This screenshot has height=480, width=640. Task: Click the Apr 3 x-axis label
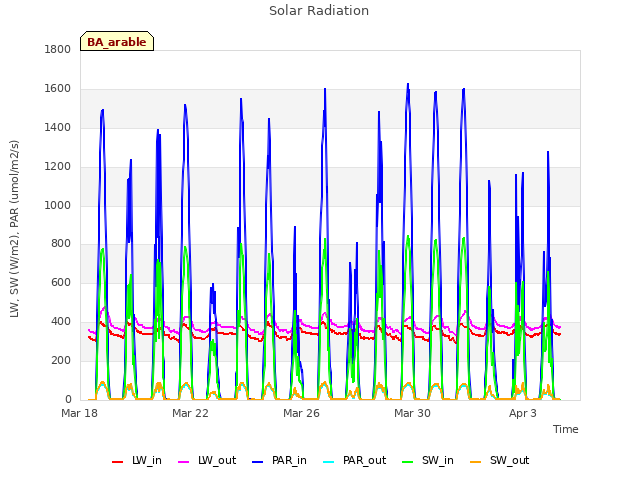click(523, 413)
